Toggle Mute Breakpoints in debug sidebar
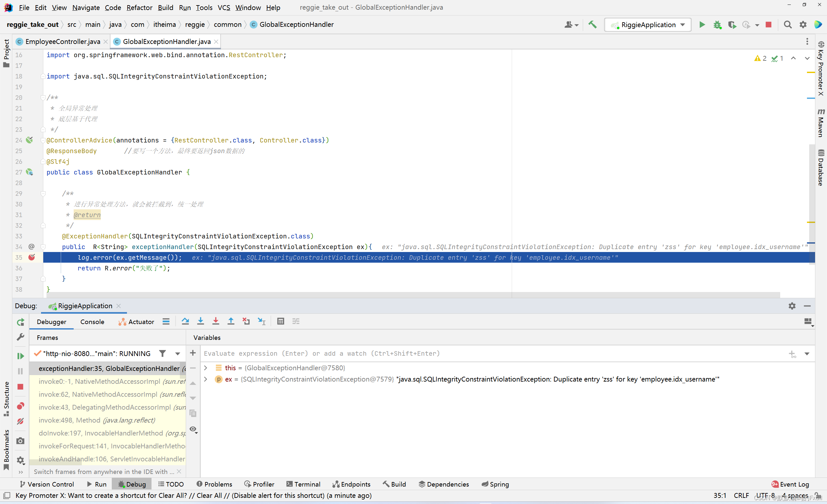This screenshot has width=827, height=504. 20,421
